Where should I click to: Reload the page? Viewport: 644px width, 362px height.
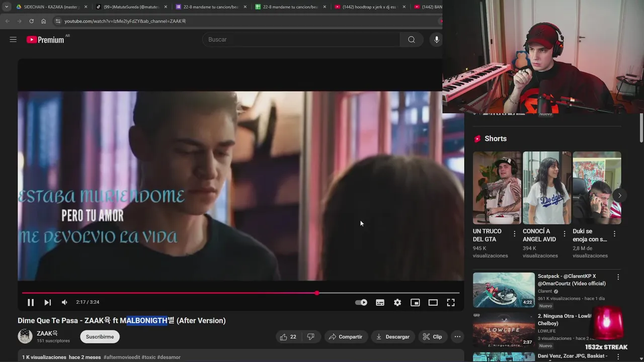(x=31, y=21)
